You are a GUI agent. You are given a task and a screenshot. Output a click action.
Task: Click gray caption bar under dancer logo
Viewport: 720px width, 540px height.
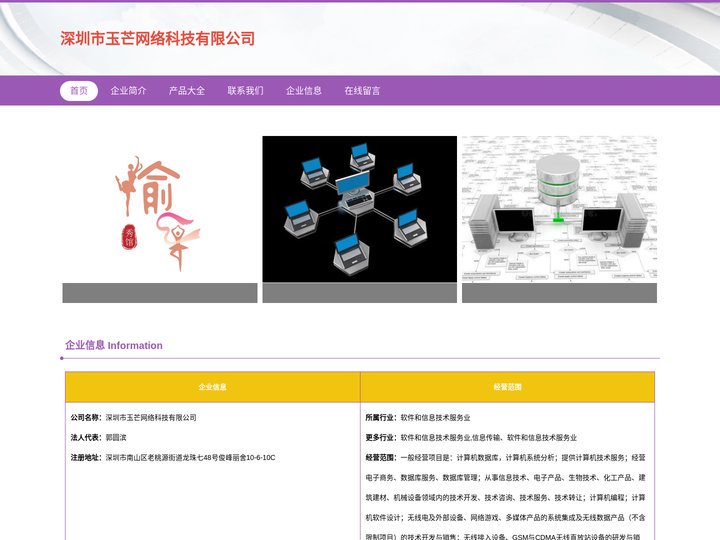(160, 293)
